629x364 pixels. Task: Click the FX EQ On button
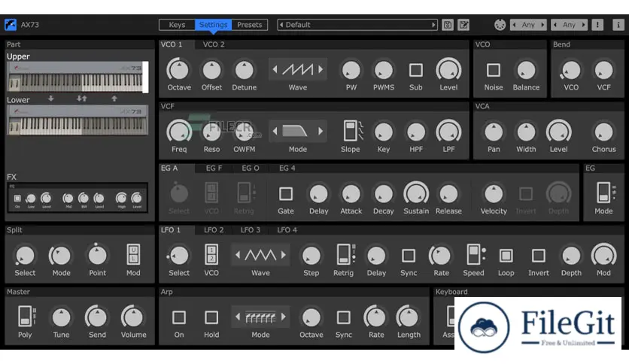pos(17,198)
